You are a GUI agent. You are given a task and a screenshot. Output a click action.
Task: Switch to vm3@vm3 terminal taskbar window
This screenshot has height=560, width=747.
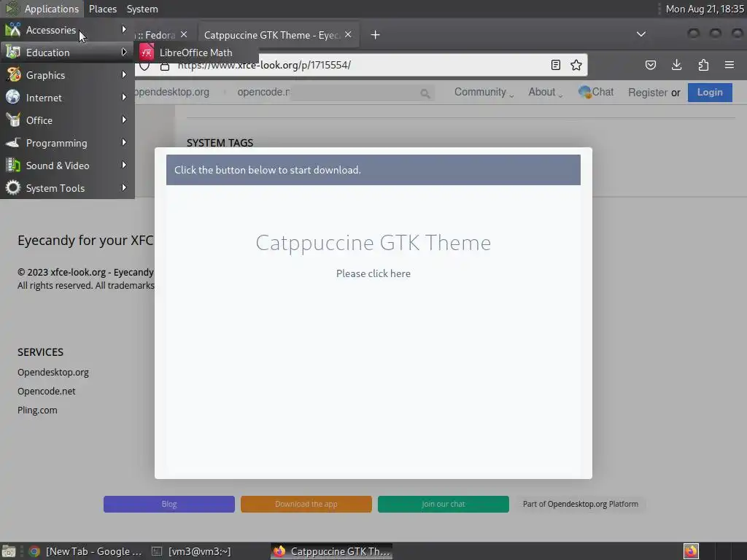[x=192, y=551]
